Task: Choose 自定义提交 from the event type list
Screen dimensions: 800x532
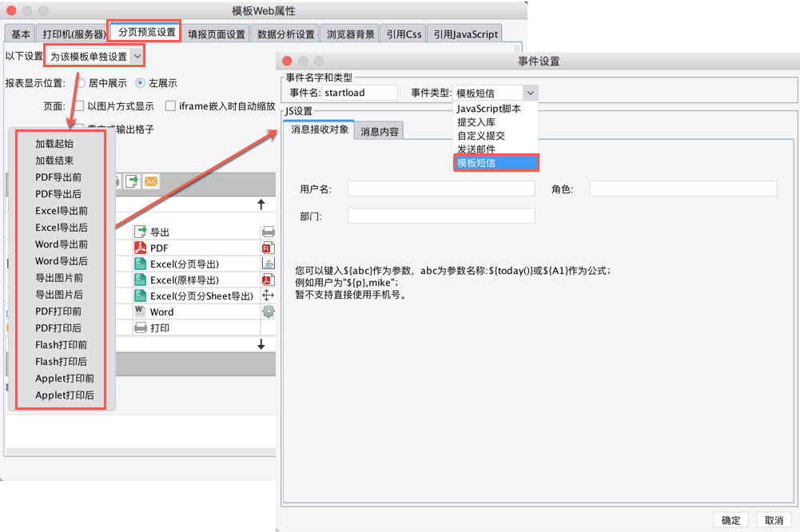Action: click(x=496, y=136)
